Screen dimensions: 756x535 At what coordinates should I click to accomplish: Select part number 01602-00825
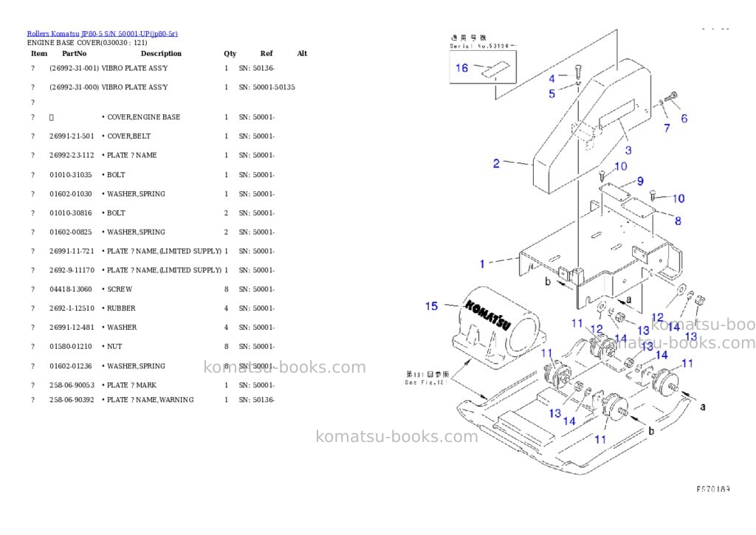(70, 232)
